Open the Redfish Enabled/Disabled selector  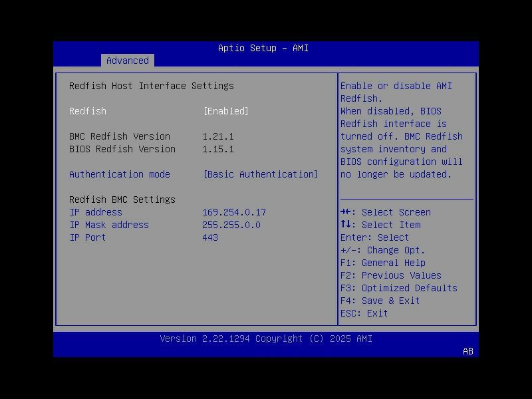pos(226,111)
